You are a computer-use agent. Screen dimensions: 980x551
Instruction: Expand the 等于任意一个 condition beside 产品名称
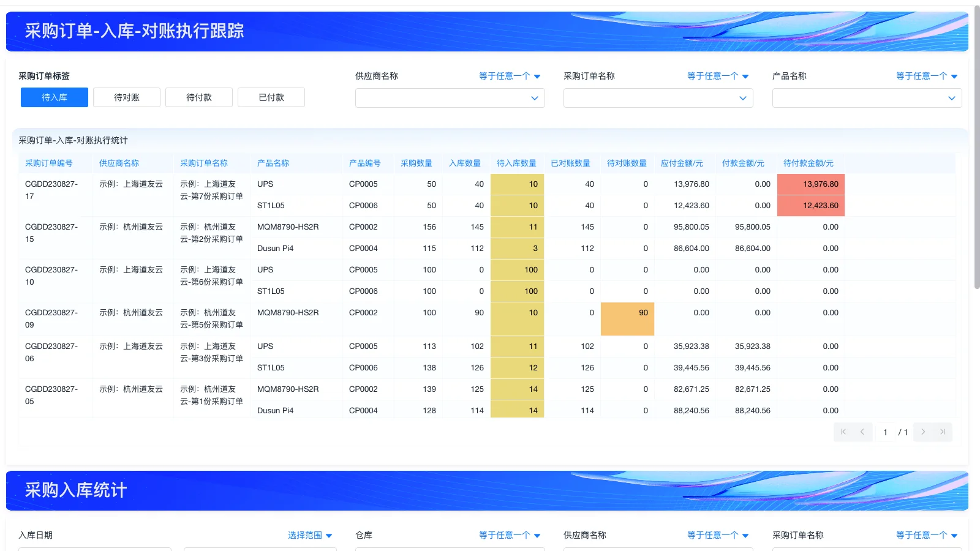tap(925, 76)
